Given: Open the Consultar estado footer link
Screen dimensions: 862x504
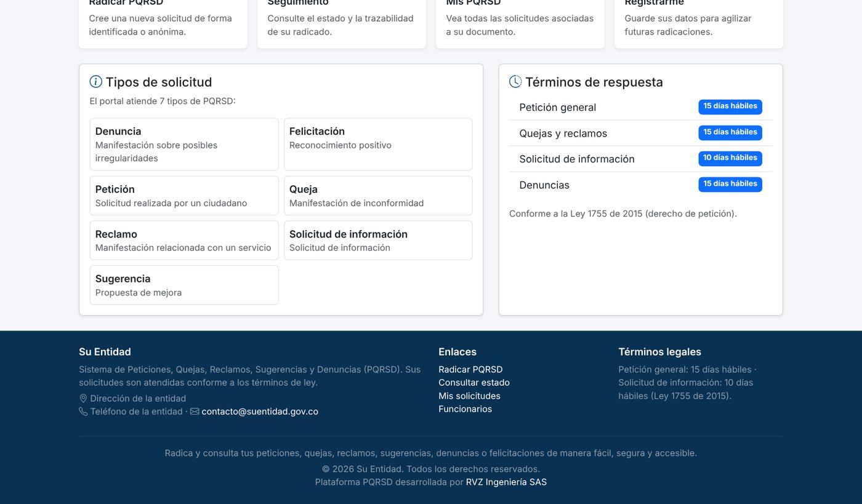Looking at the screenshot, I should (474, 383).
